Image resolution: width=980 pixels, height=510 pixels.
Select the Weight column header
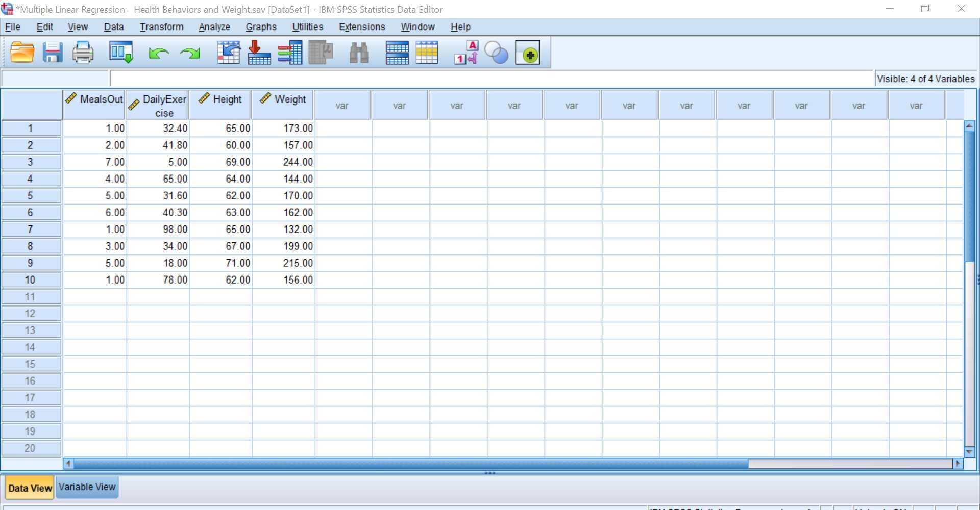[282, 99]
